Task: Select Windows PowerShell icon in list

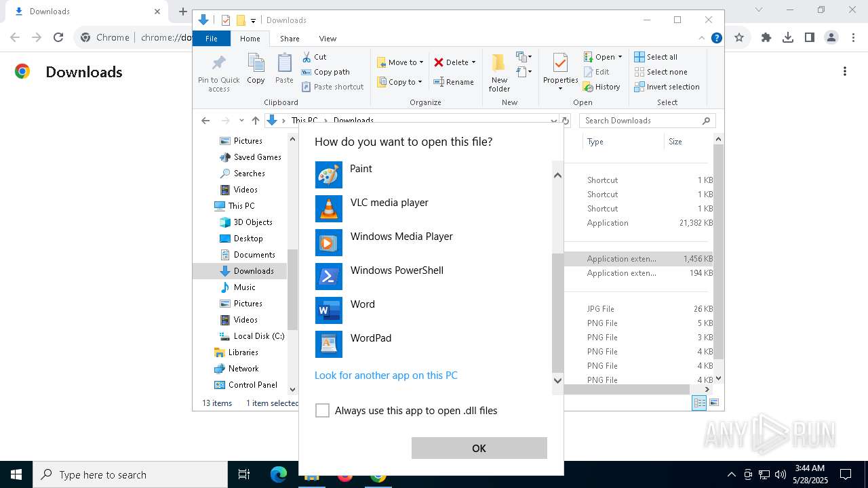Action: click(329, 277)
